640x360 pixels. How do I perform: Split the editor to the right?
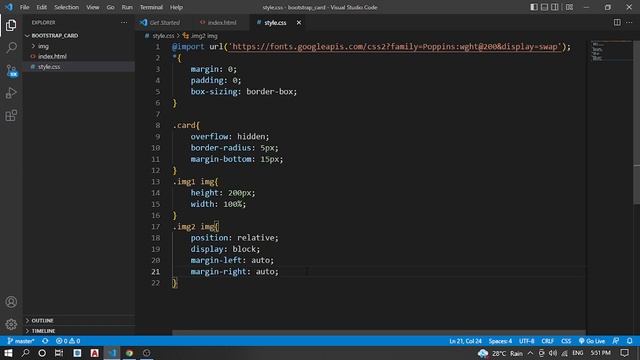[617, 22]
